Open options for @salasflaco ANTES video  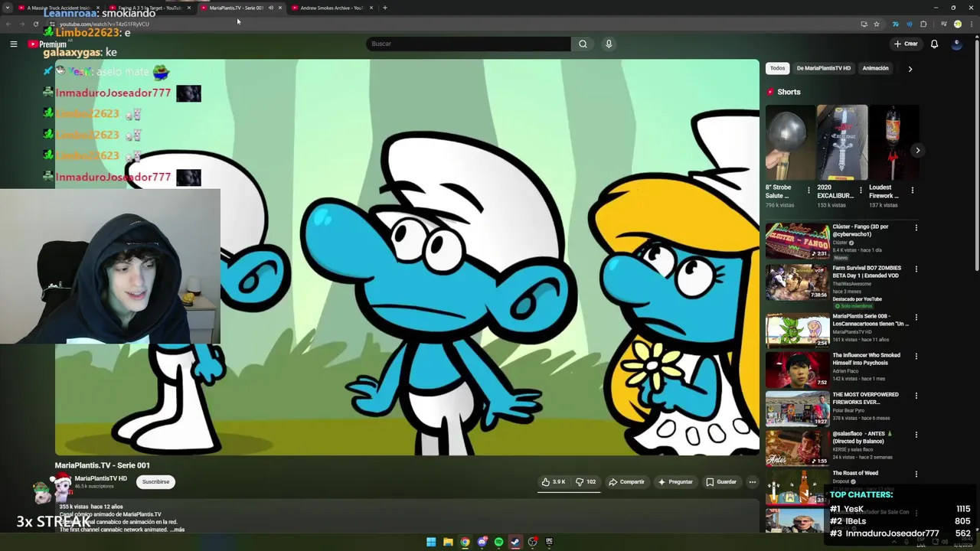[916, 435]
